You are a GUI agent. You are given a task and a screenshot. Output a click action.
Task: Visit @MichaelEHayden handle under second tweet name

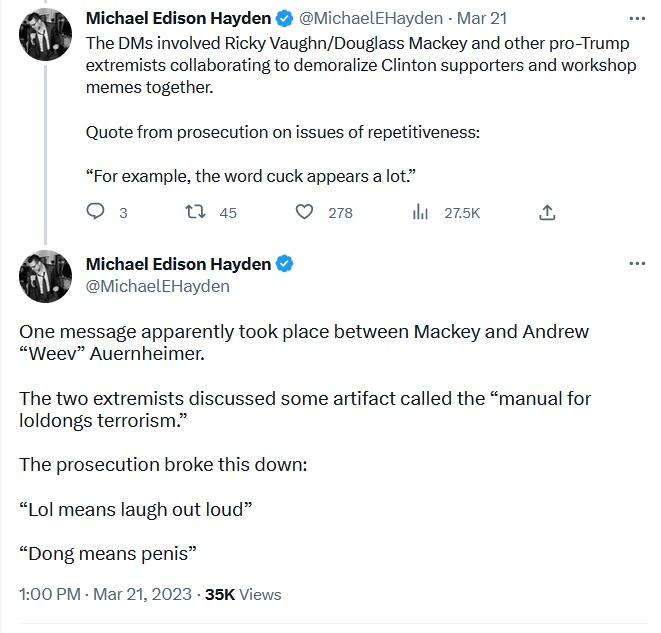(x=158, y=287)
